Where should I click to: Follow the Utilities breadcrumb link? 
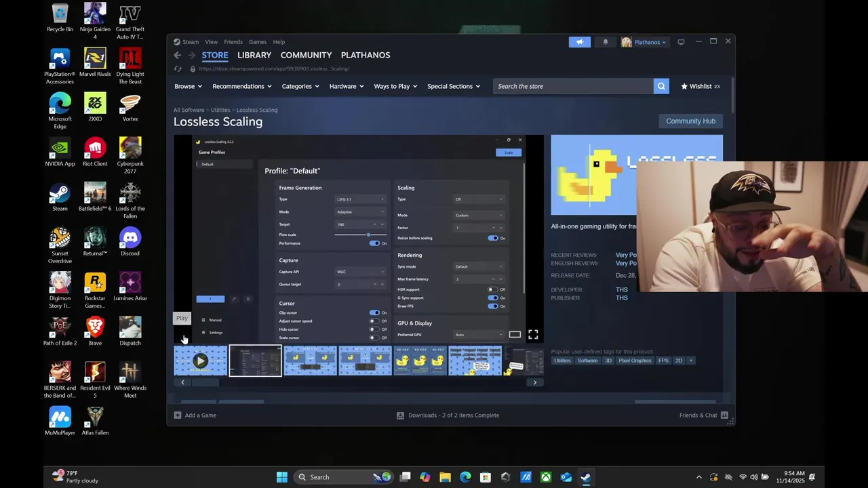click(x=220, y=110)
